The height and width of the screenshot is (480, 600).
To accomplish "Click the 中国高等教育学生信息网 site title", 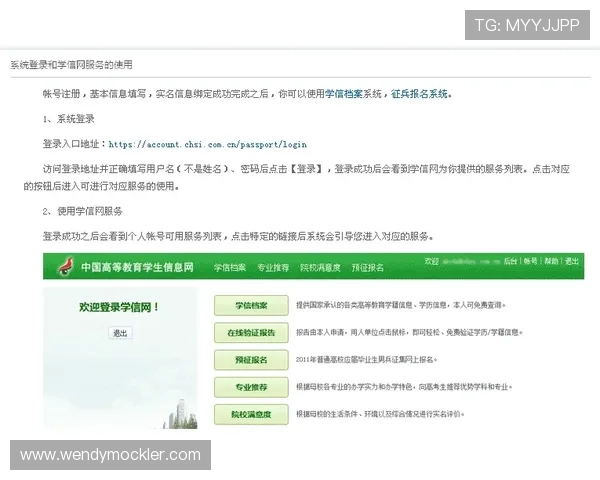I will (137, 267).
